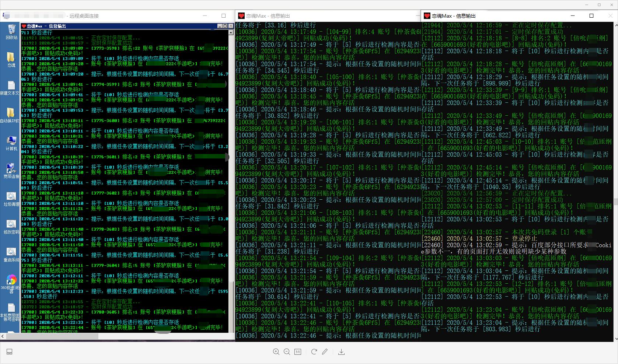Click the 重启系统 restart system shortcut
The width and height of the screenshot is (618, 364).
pos(11,255)
